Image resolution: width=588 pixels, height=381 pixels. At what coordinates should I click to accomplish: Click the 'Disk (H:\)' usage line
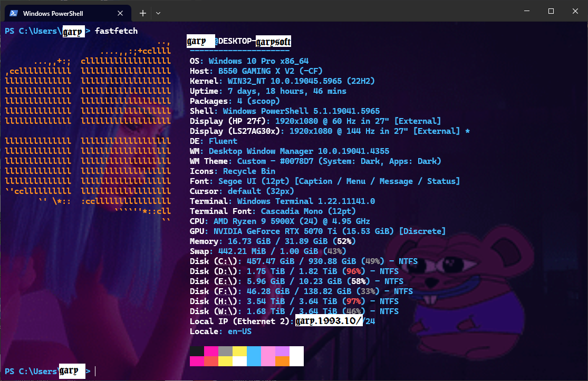294,301
